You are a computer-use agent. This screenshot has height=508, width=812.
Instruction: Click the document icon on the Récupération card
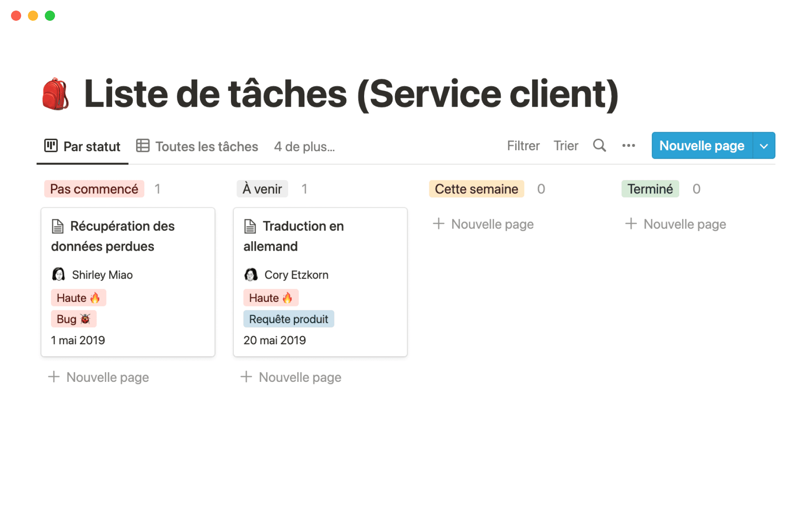click(58, 226)
